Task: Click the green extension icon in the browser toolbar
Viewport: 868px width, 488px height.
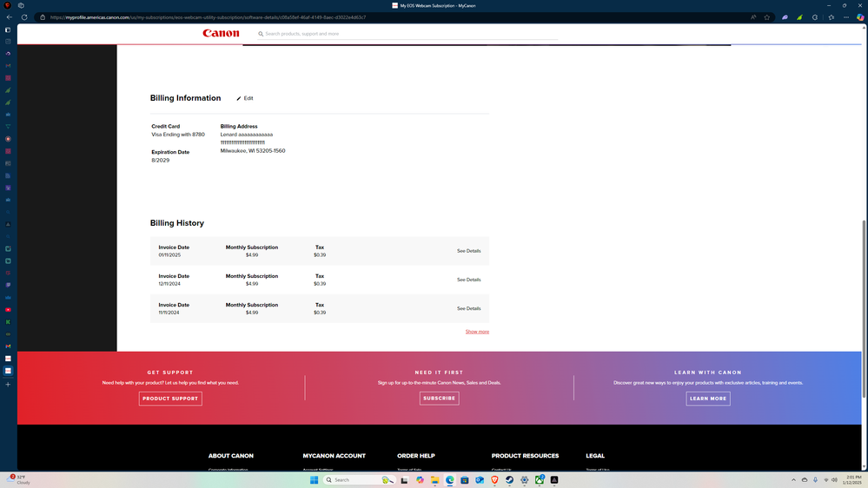Action: pyautogui.click(x=799, y=17)
